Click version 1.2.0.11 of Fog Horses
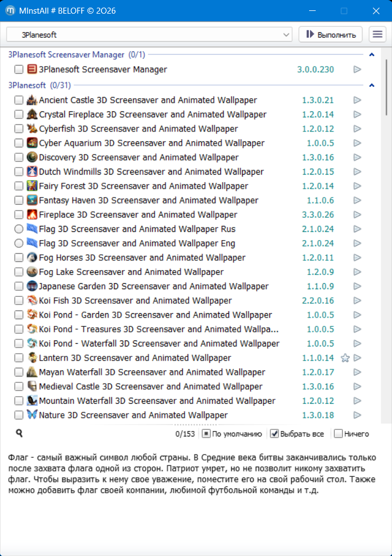392x556 pixels. click(x=318, y=258)
